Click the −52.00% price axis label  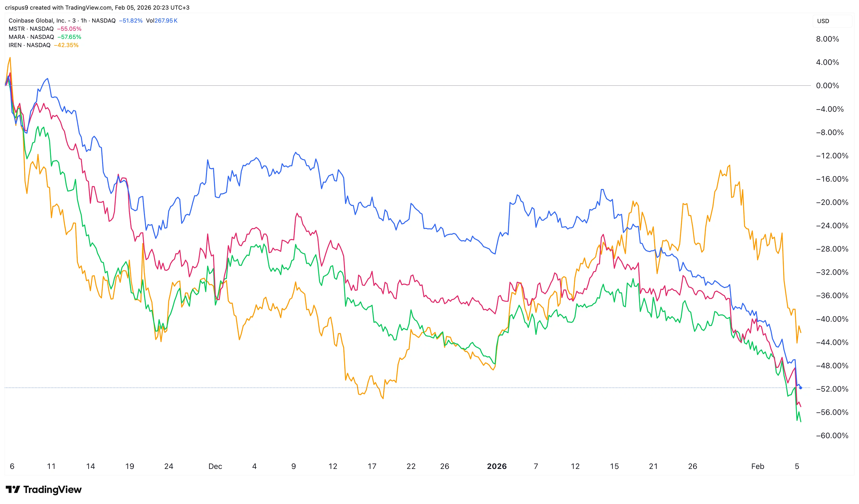(x=832, y=389)
